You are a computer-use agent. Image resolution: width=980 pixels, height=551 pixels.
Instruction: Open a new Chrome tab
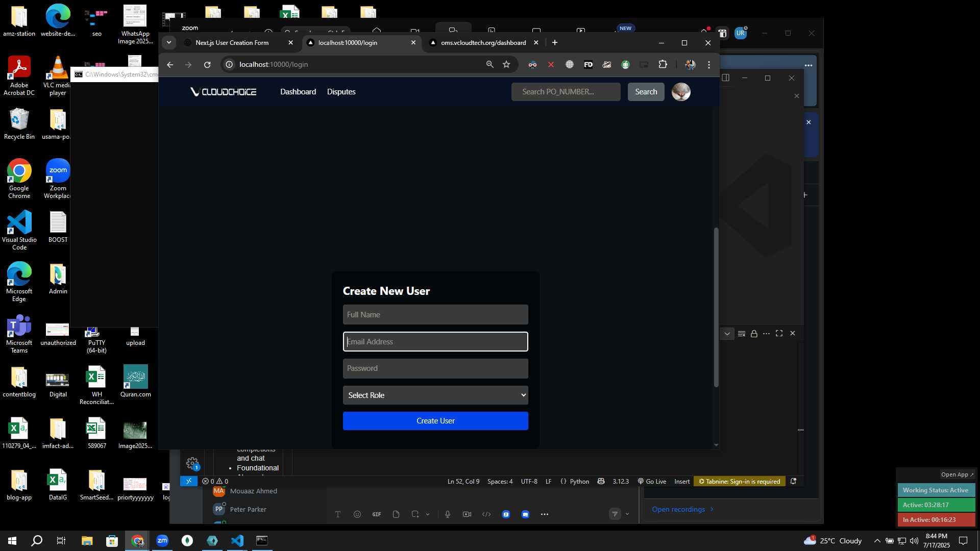coord(555,43)
